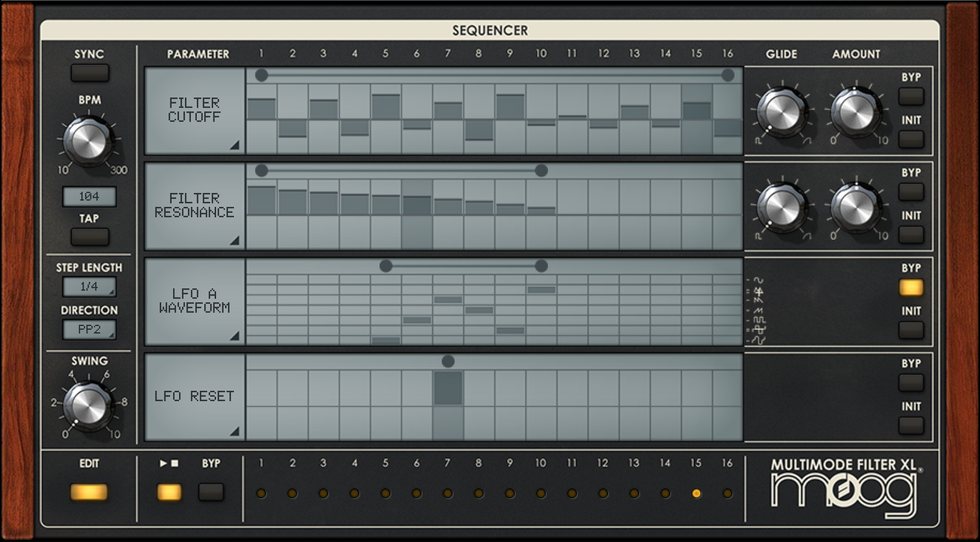
Task: Toggle the global sequencer BYP button
Action: click(x=211, y=492)
